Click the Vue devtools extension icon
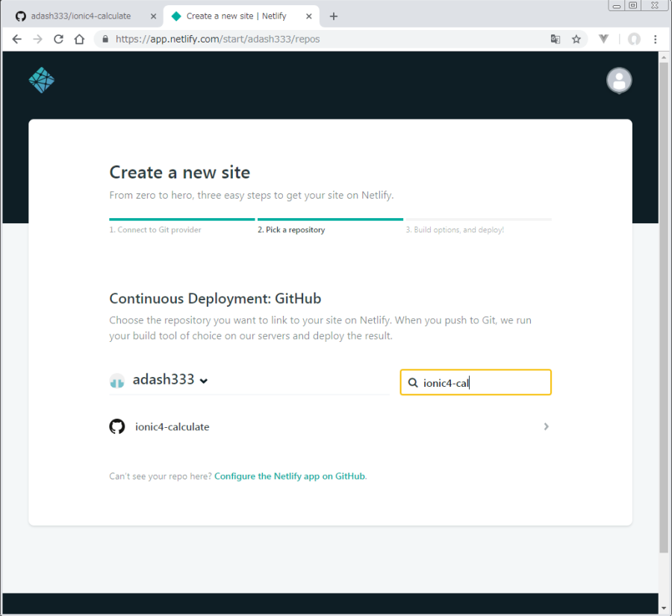The height and width of the screenshot is (616, 672). pos(604,40)
